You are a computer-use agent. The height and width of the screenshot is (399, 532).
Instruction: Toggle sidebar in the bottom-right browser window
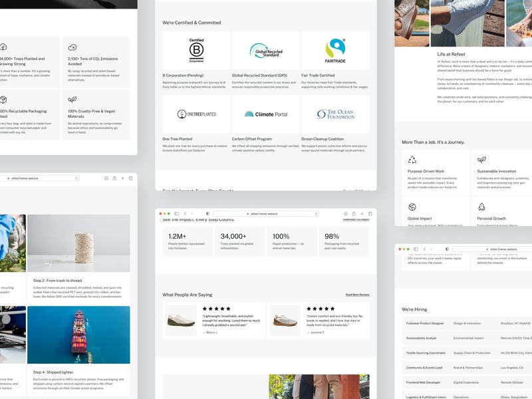pyautogui.click(x=416, y=249)
